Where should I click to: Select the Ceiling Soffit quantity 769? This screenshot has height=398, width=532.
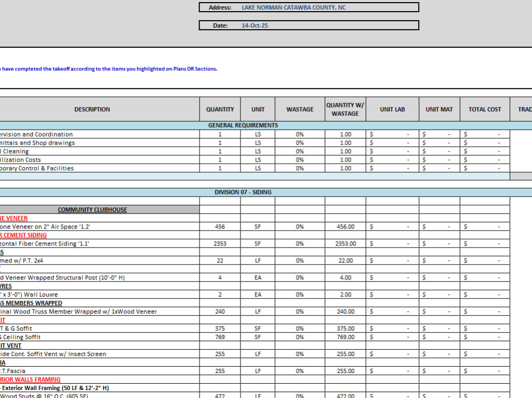pos(220,337)
